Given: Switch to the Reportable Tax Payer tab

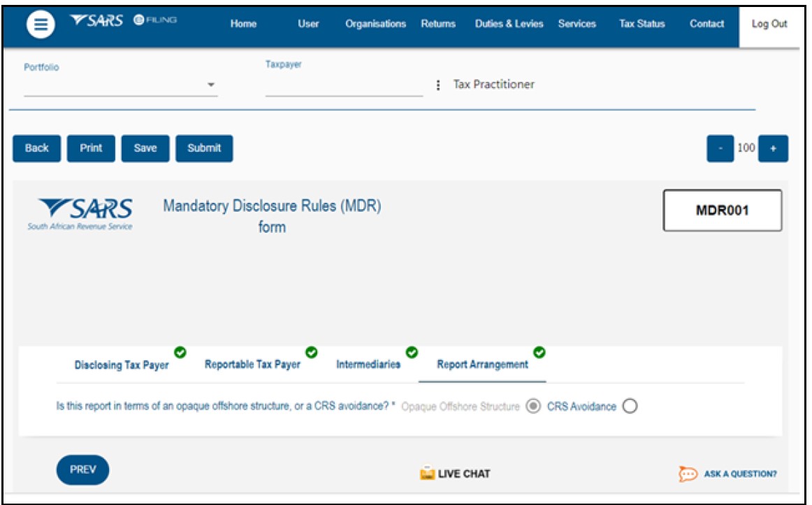Looking at the screenshot, I should (x=252, y=364).
